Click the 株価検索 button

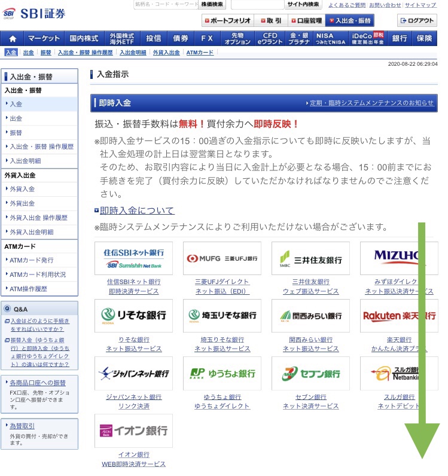pyautogui.click(x=212, y=4)
